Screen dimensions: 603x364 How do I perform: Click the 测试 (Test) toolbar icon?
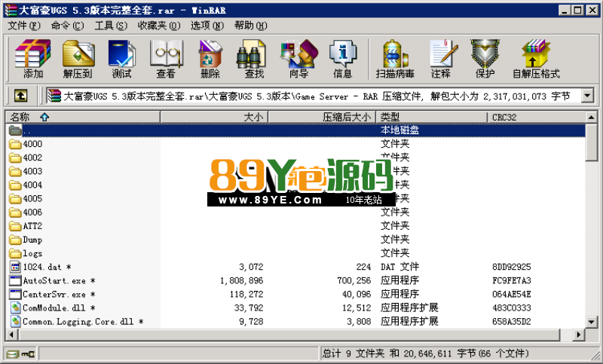(121, 59)
